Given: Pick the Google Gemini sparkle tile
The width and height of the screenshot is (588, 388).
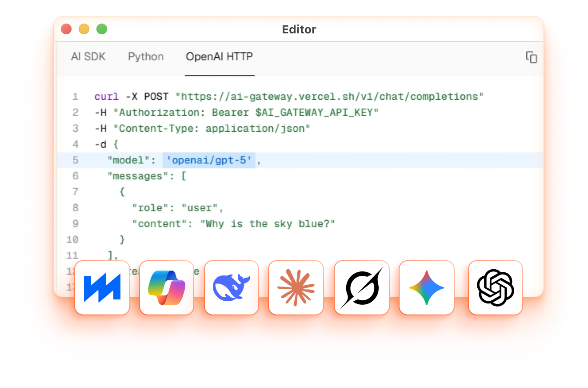Looking at the screenshot, I should pyautogui.click(x=426, y=288).
